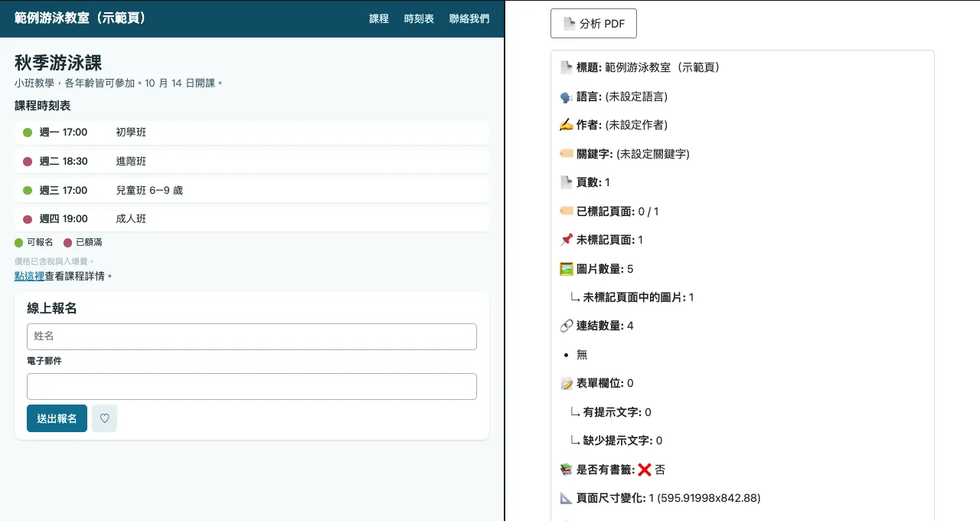Click the 價格已含稅與入場費 note

(54, 261)
